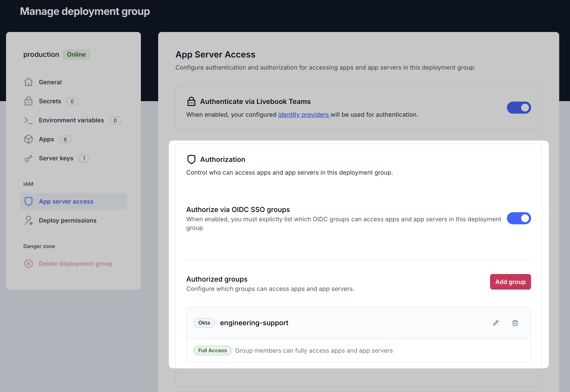The height and width of the screenshot is (392, 570).
Task: Disable Authenticate via Livebook Teams toggle
Action: click(x=519, y=108)
